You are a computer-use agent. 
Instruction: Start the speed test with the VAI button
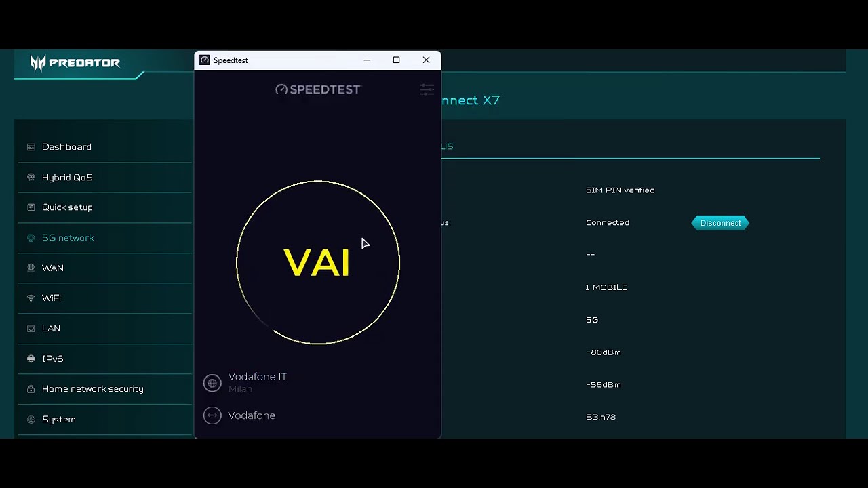click(x=318, y=262)
